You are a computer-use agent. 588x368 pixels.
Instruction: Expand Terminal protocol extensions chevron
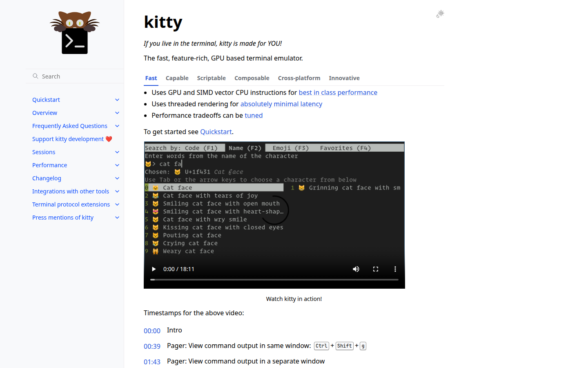tap(117, 204)
